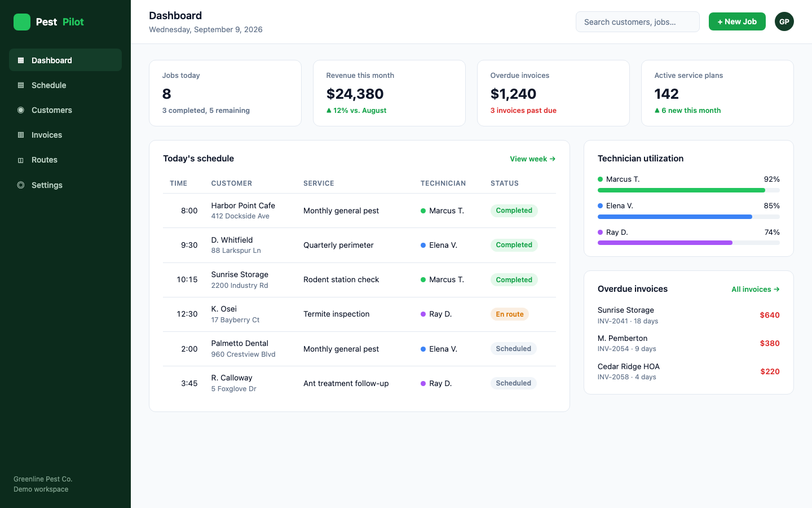Click the $640 overdue amount
812x508 pixels.
pyautogui.click(x=770, y=315)
